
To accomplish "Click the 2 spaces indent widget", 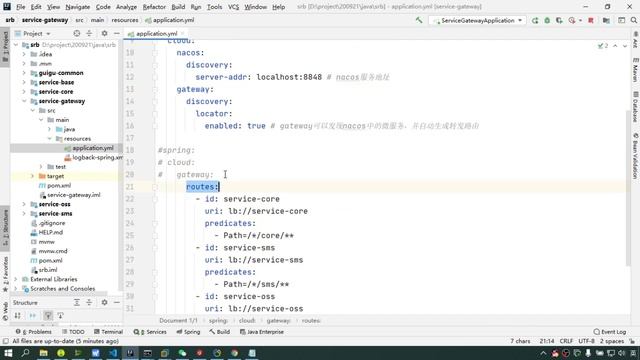I will [x=611, y=341].
